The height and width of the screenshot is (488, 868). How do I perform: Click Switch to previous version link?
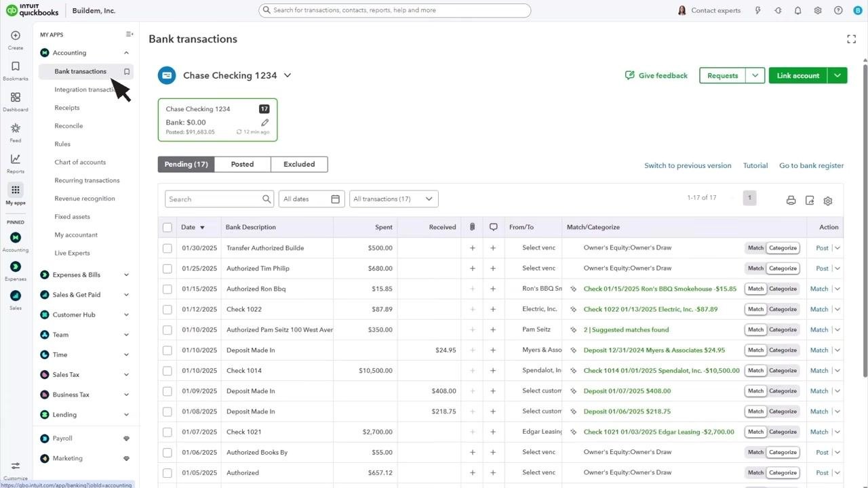[x=688, y=165]
